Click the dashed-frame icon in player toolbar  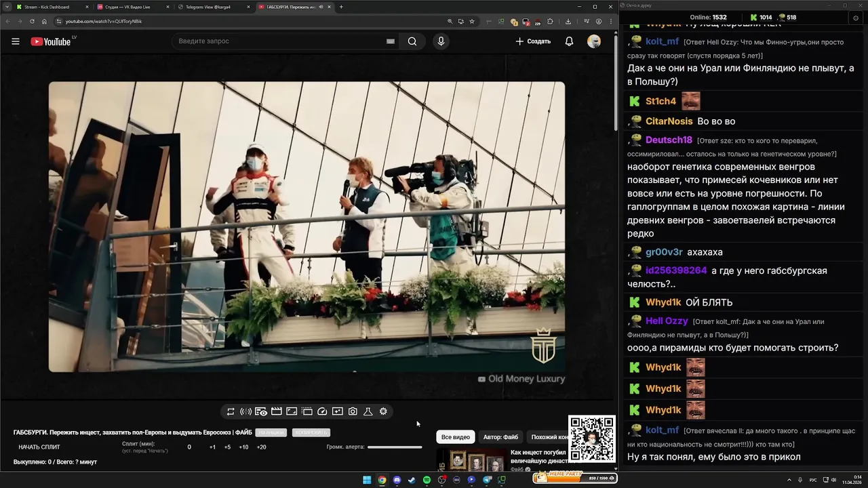[x=307, y=411]
